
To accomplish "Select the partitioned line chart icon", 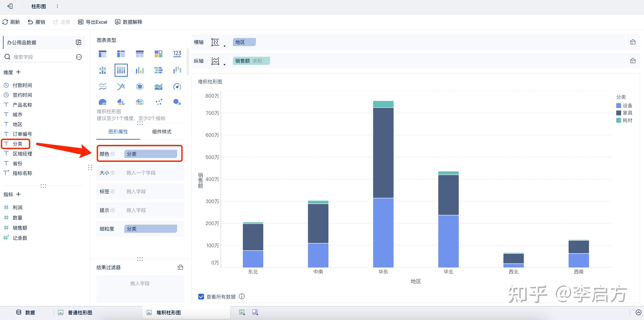I will pos(102,87).
